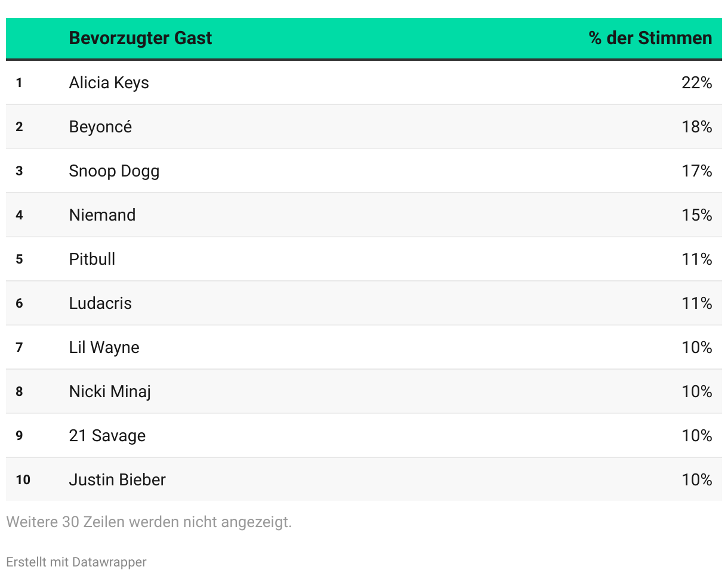
Task: Click on Justin Bieber in the table
Action: [x=117, y=479]
